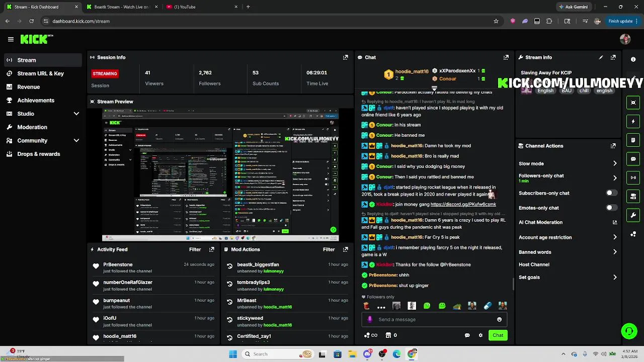
Task: Click the green support headset button
Action: (x=629, y=331)
